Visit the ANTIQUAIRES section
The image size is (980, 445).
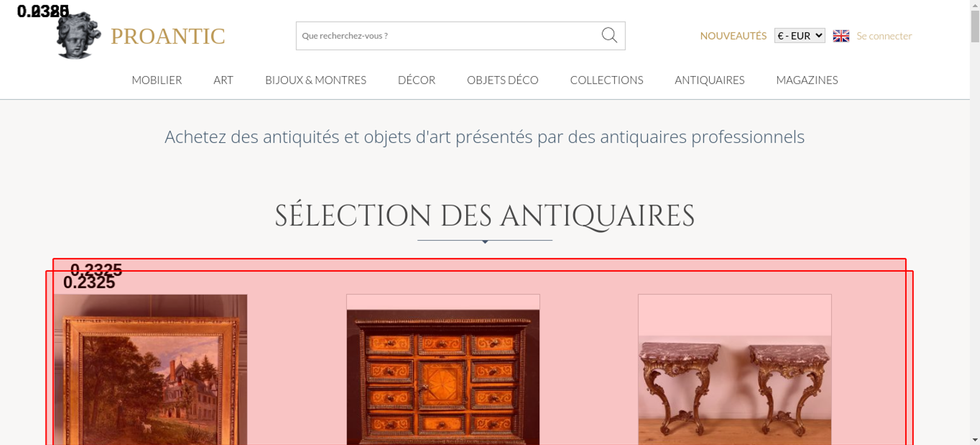tap(710, 80)
